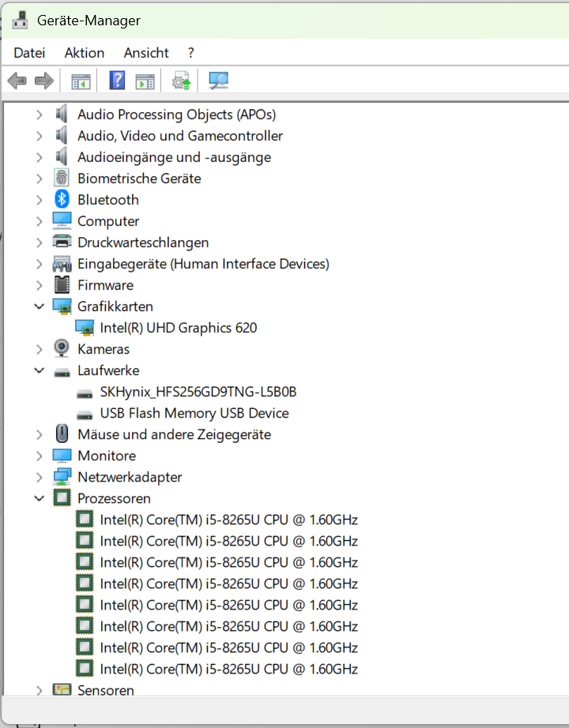Select the Grafikkarten category label

click(115, 307)
